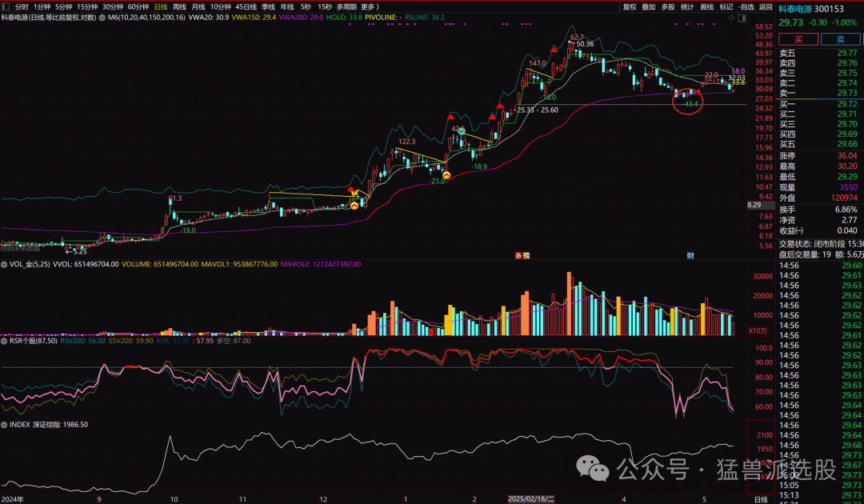Click the HOLD: 33.8 indicator value

point(344,18)
